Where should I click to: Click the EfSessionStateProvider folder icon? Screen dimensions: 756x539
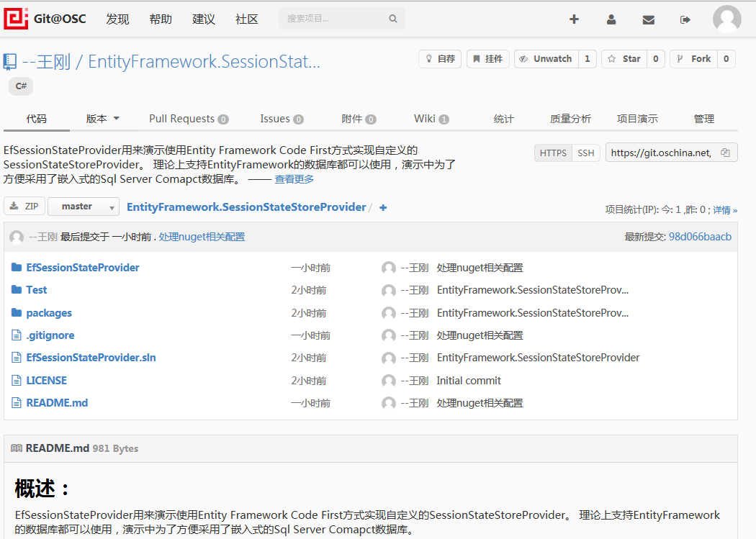coord(17,267)
